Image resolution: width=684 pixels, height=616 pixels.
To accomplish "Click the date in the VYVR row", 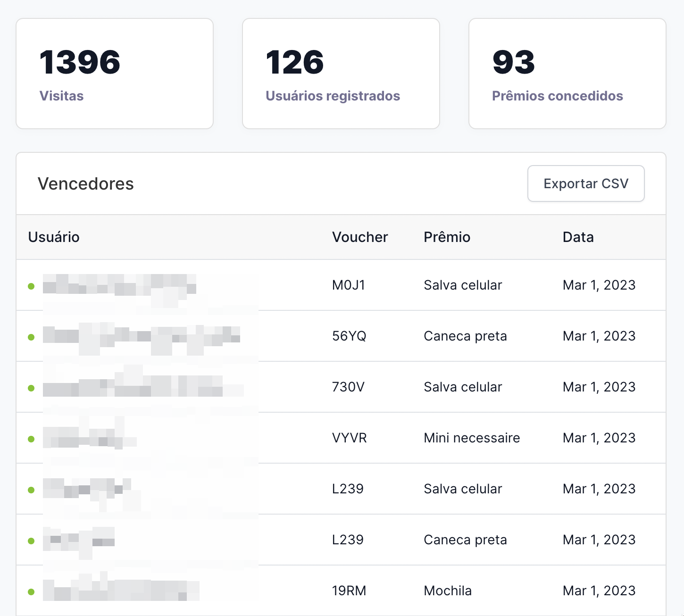I will (599, 438).
